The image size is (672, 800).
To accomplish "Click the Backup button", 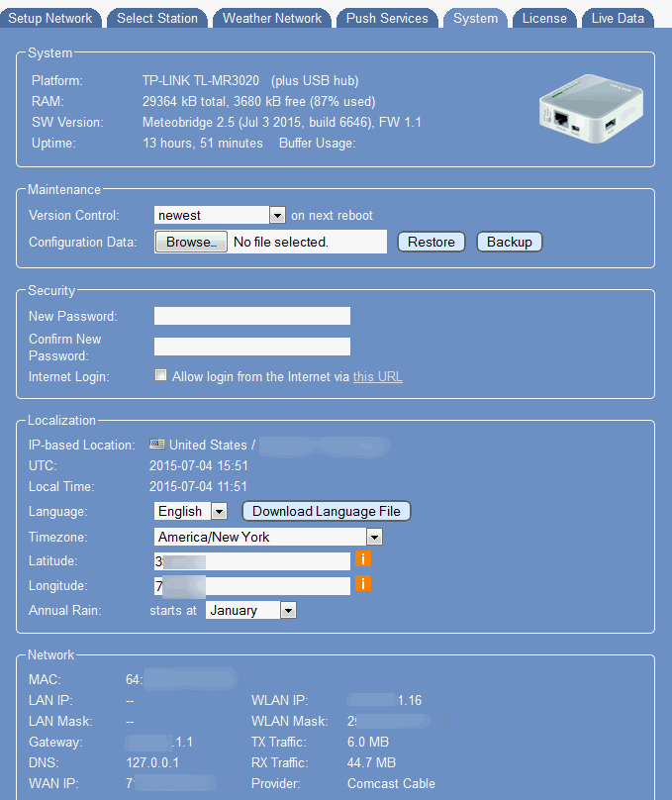I will click(x=509, y=242).
